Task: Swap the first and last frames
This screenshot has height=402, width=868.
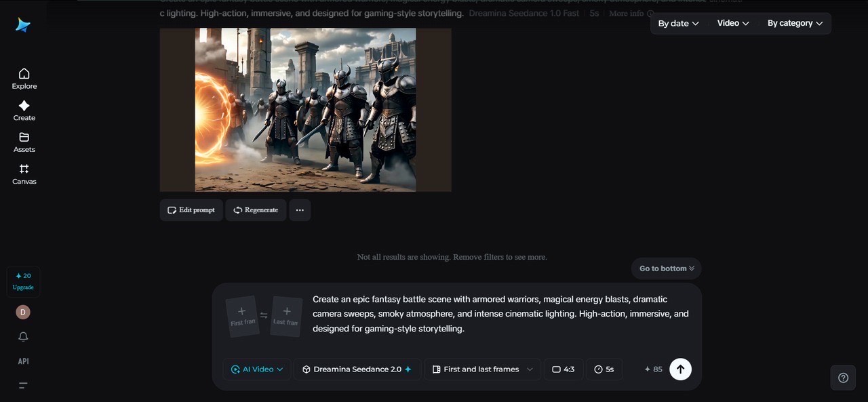Action: point(264,315)
